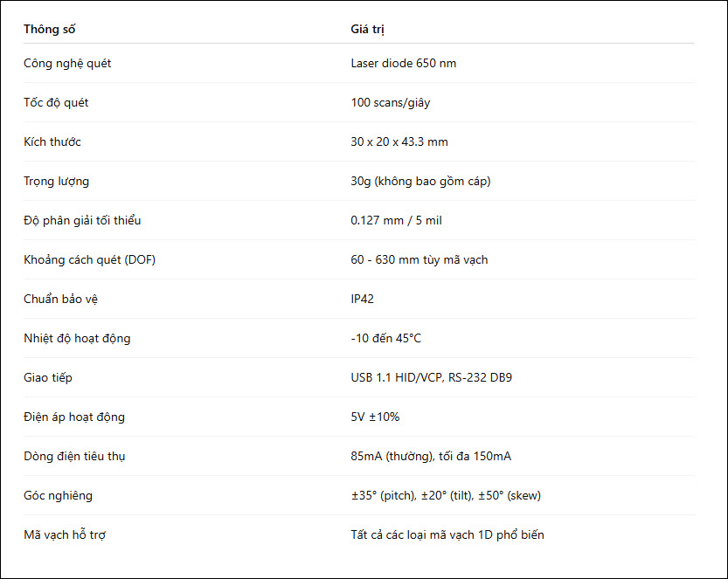This screenshot has width=728, height=579.
Task: Click the '100 scans/giây' value
Action: (391, 102)
